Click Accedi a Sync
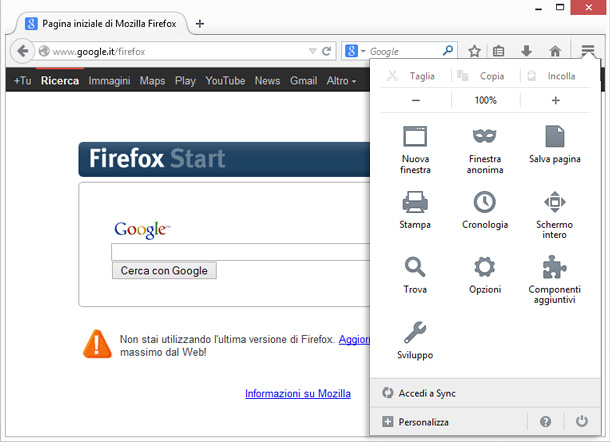This screenshot has width=610, height=442. [x=485, y=393]
